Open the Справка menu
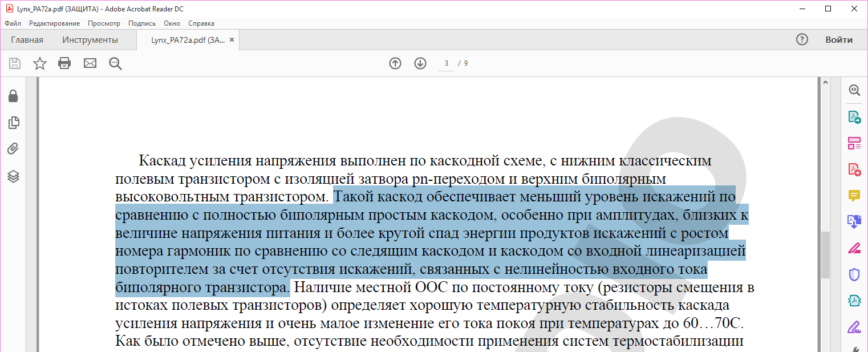The width and height of the screenshot is (868, 352). click(201, 23)
